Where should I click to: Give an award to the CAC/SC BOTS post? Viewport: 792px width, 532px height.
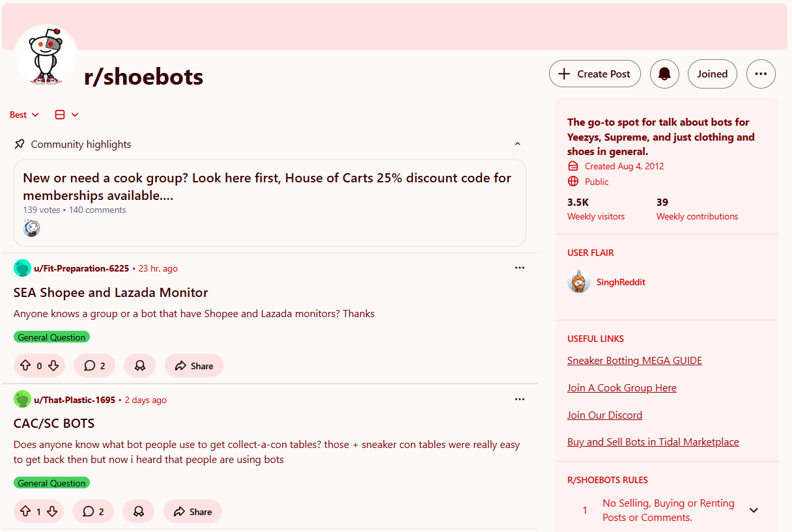click(x=138, y=511)
